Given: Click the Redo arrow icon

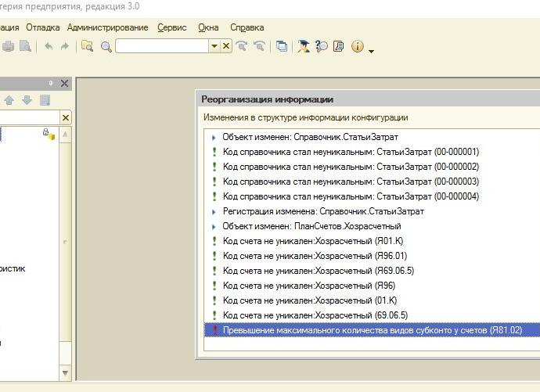Looking at the screenshot, I should click(x=64, y=46).
